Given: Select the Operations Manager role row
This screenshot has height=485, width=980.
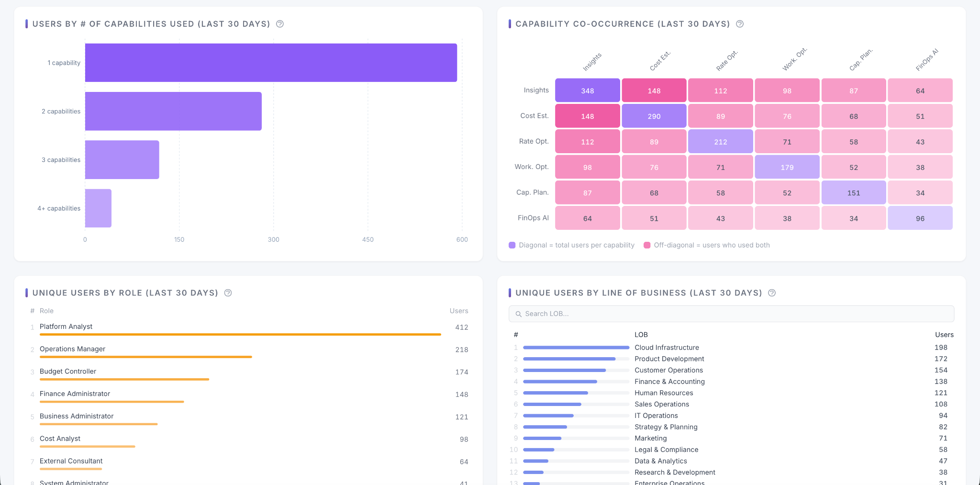Looking at the screenshot, I should (x=249, y=351).
